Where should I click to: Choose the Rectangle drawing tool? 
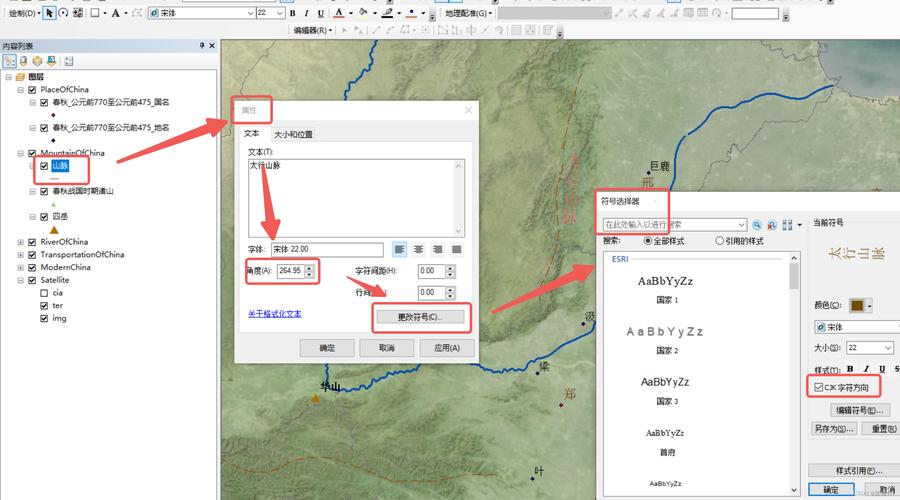95,13
